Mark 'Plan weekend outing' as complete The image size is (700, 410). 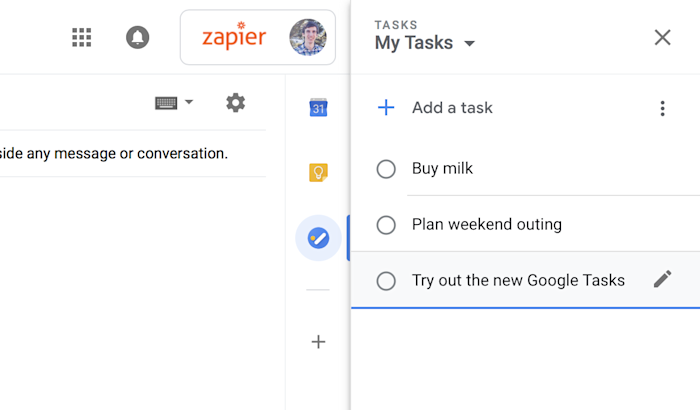tap(386, 225)
